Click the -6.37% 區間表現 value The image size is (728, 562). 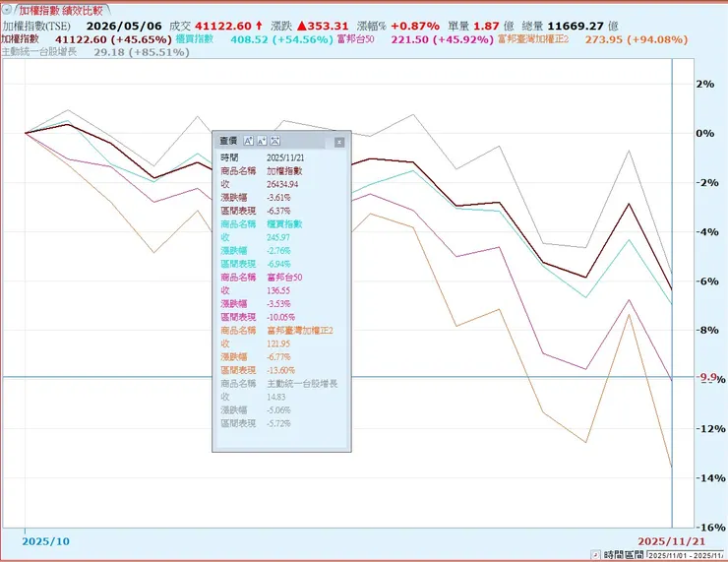click(278, 211)
